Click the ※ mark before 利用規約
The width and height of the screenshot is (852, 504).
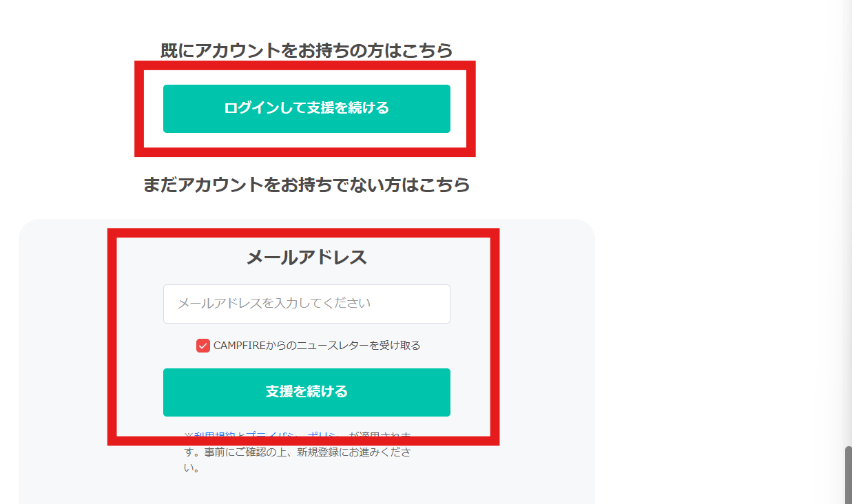[x=189, y=437]
